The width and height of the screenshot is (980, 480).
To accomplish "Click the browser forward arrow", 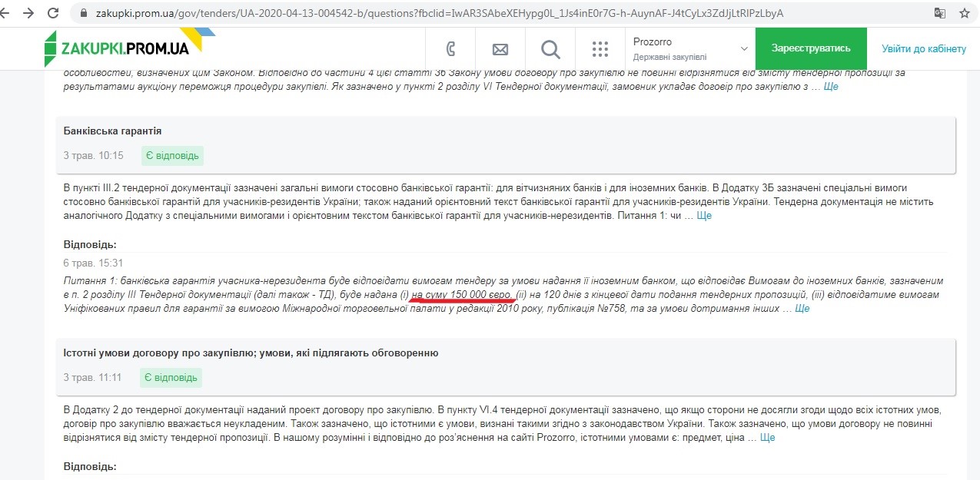I will tap(29, 13).
